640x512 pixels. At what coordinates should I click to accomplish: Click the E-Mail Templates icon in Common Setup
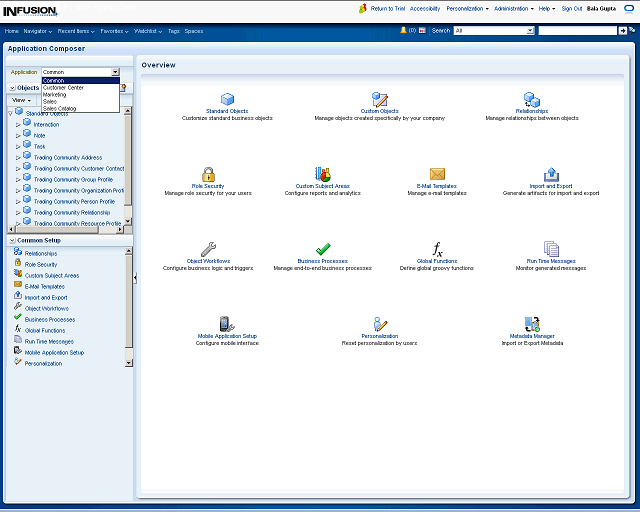(x=18, y=284)
